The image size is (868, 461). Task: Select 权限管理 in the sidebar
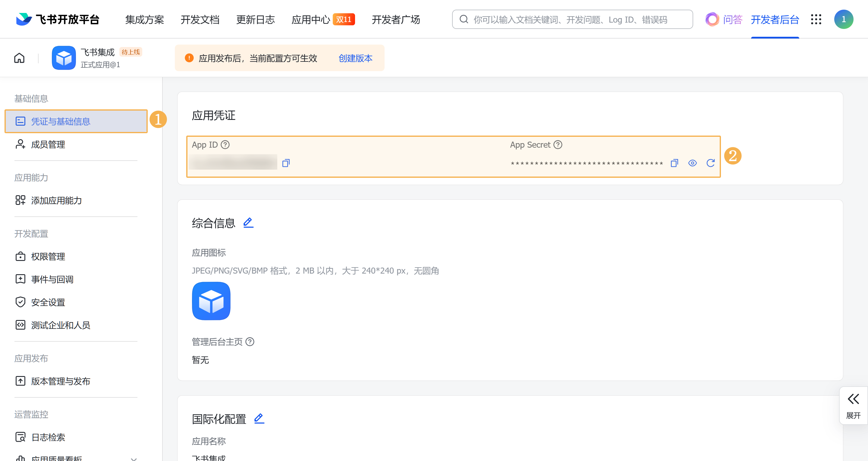click(48, 256)
